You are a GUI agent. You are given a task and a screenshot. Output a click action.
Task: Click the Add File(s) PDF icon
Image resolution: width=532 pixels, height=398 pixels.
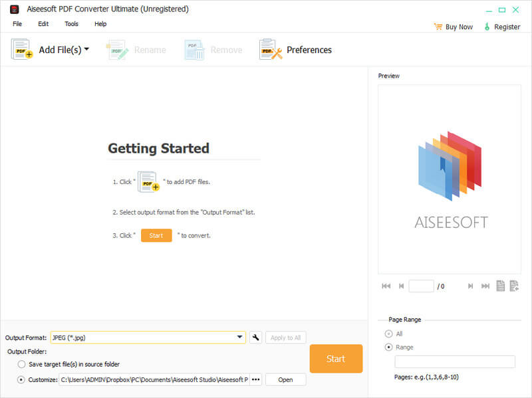(x=22, y=50)
